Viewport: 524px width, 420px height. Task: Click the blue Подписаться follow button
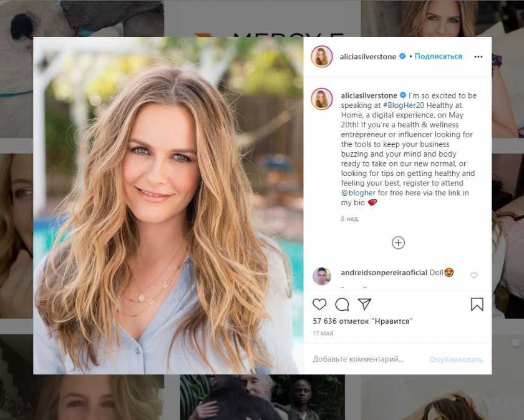coord(438,56)
